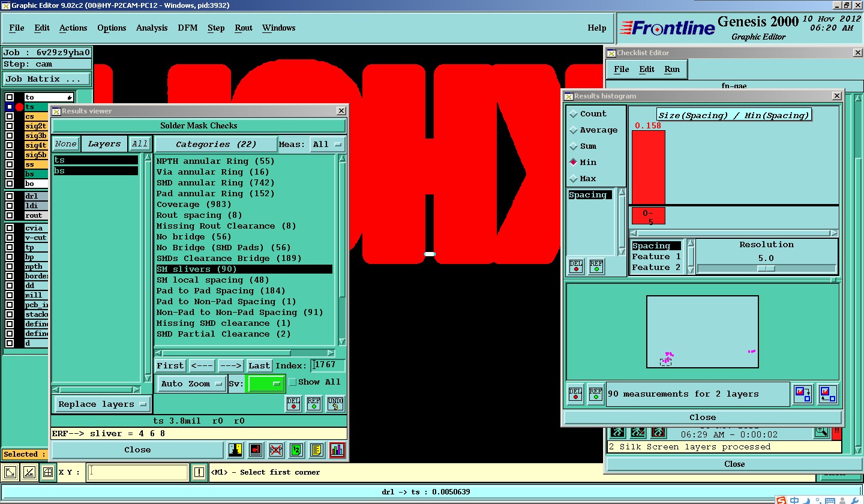
Task: Open the green Sv dropdown
Action: (265, 383)
